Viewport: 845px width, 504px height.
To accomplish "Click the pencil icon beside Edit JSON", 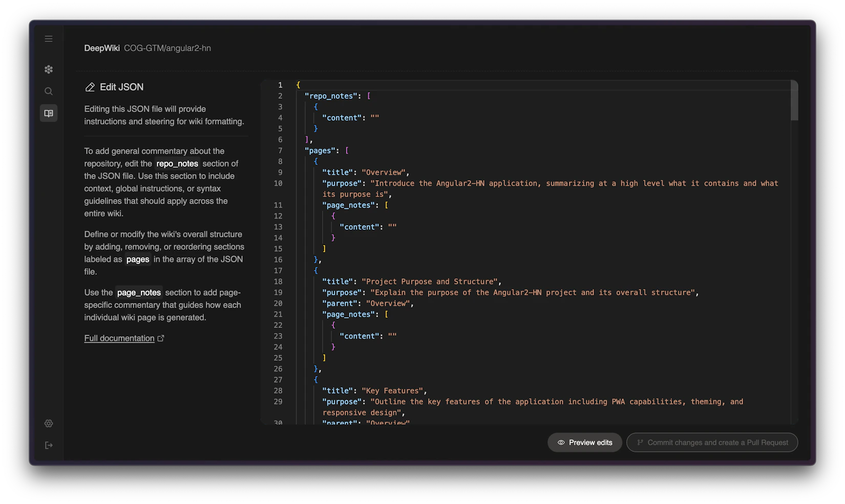I will click(x=90, y=87).
